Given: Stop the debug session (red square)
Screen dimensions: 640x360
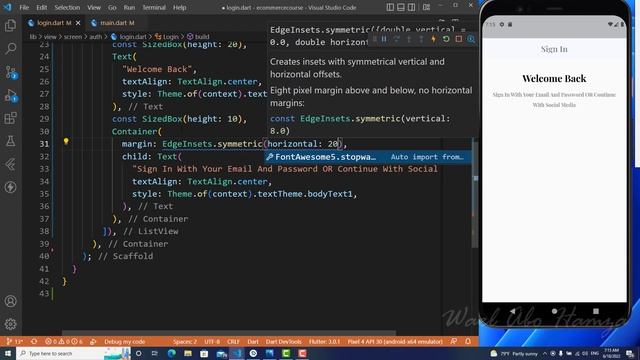Looking at the screenshot, I should tap(459, 39).
